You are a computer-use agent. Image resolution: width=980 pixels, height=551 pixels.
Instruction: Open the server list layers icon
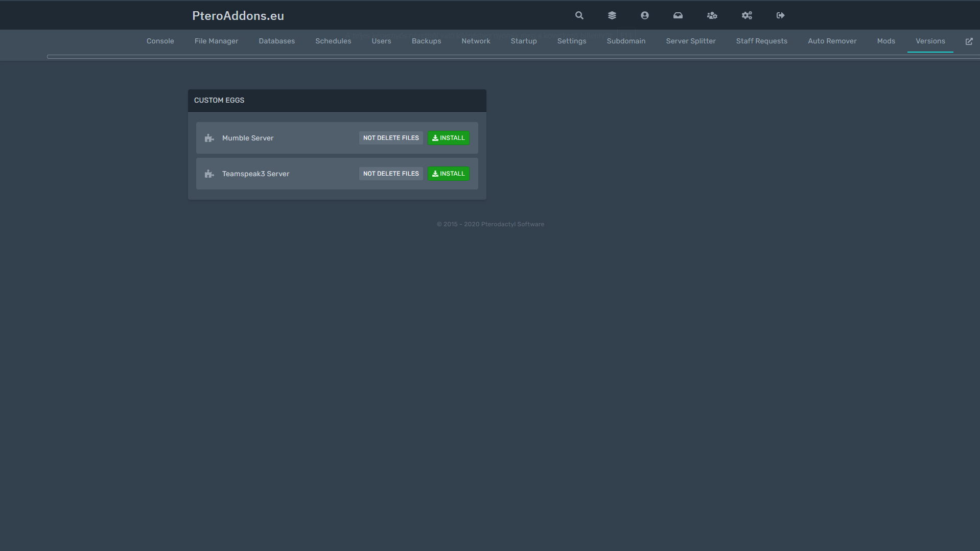pos(612,15)
